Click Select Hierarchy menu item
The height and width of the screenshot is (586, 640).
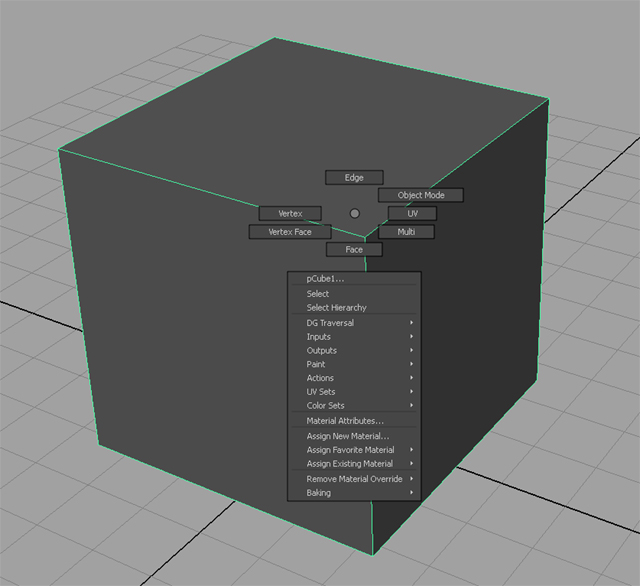(354, 308)
